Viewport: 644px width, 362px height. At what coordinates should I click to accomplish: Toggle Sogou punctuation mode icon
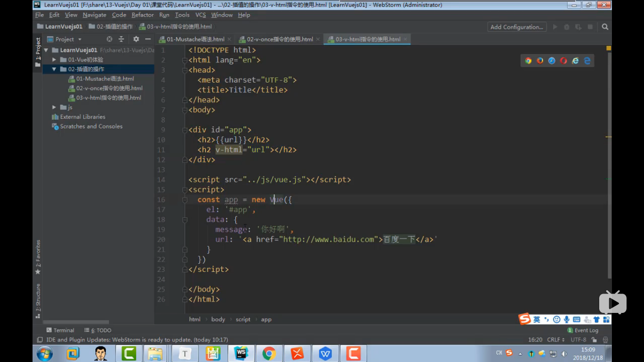coord(547,320)
